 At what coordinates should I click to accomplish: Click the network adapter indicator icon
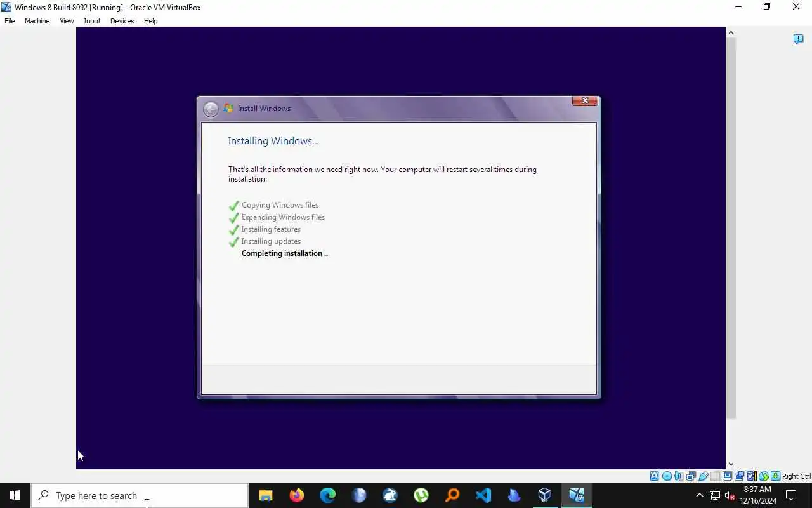691,476
